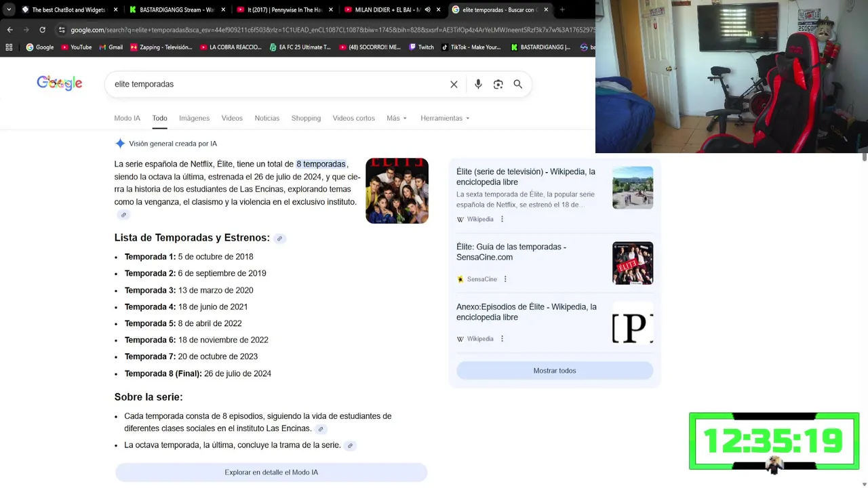
Task: Search by image with camera lens
Action: point(498,85)
